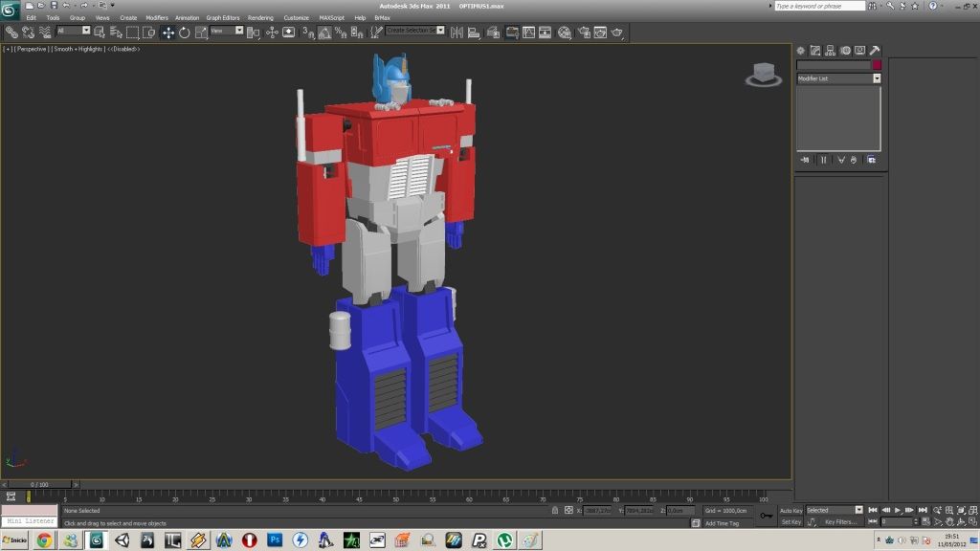Open Google Chrome from the taskbar
Image resolution: width=980 pixels, height=551 pixels.
tap(44, 540)
